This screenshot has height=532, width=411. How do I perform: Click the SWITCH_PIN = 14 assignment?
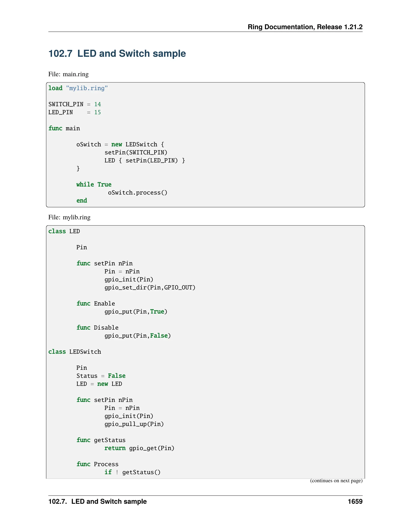pyautogui.click(x=74, y=104)
